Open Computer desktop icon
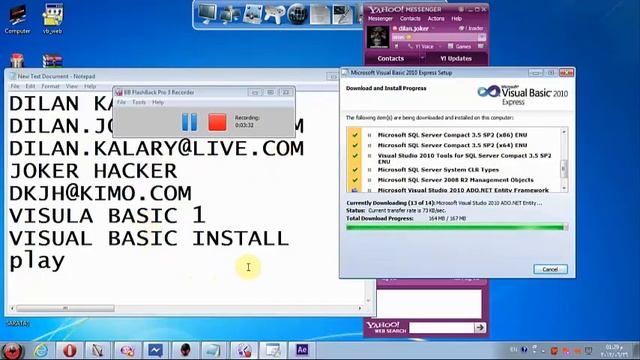The height and width of the screenshot is (360, 640). tap(17, 18)
